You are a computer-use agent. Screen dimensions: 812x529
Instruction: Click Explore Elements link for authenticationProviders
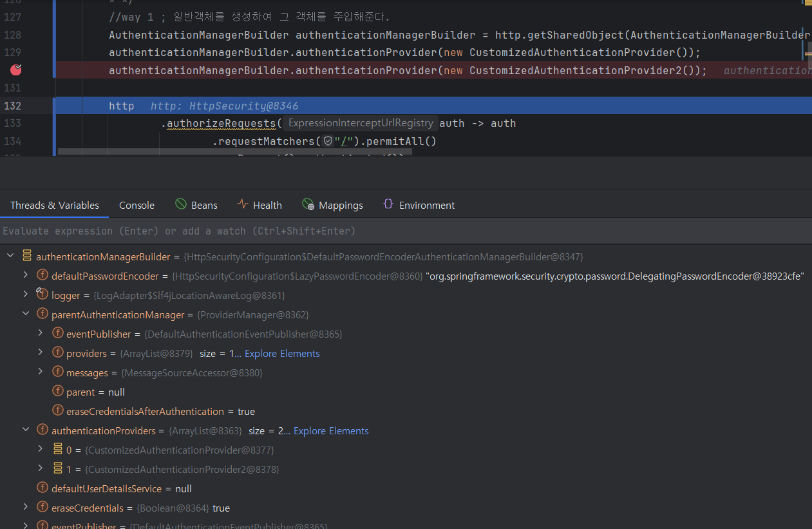point(331,430)
